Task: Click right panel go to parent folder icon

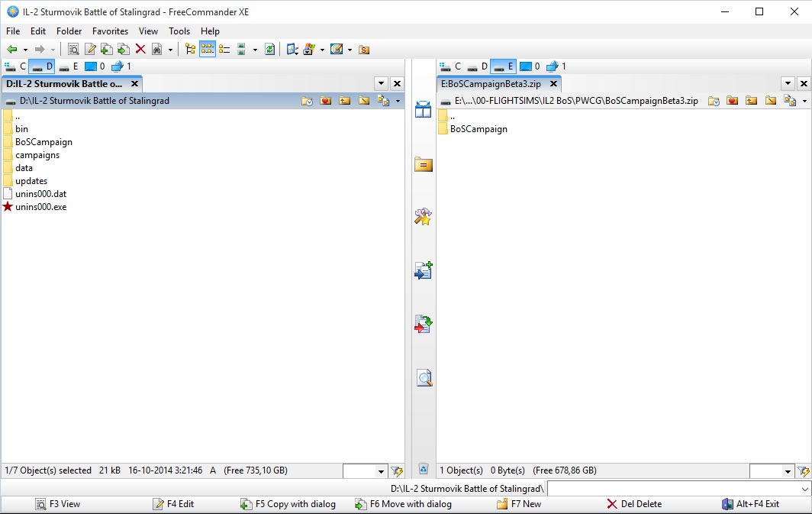Action: (752, 101)
